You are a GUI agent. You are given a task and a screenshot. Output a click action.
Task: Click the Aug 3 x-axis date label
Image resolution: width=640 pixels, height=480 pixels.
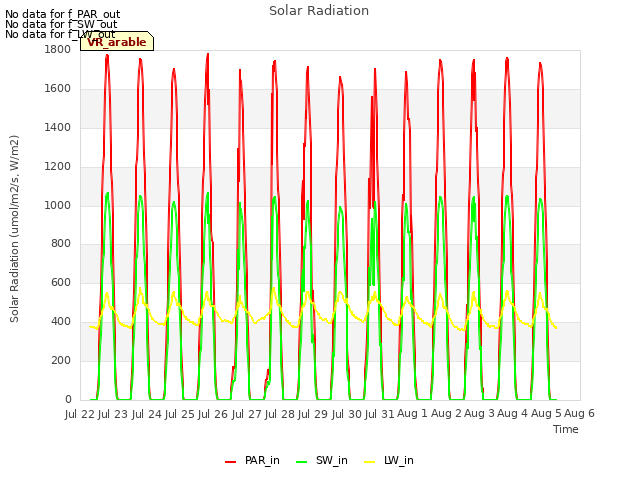480,414
